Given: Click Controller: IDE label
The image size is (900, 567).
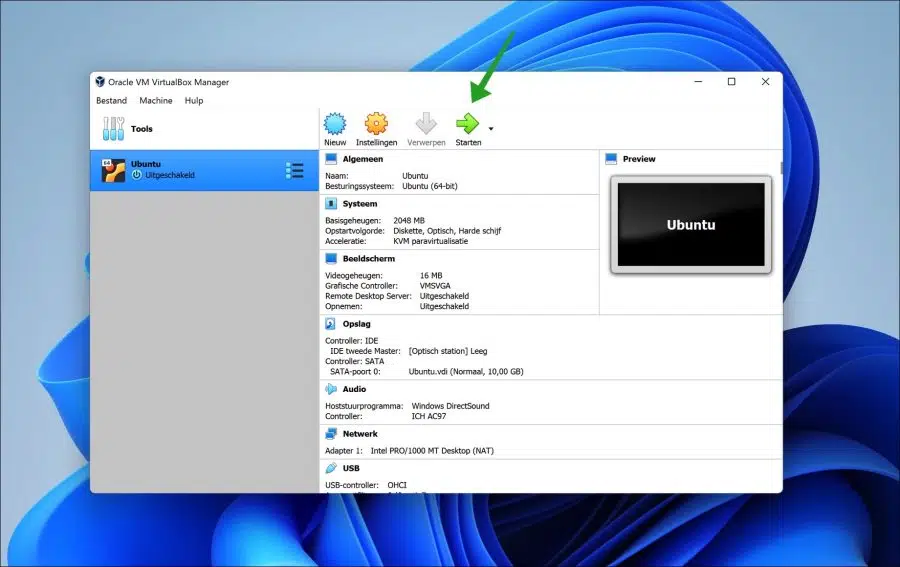Looking at the screenshot, I should 351,341.
